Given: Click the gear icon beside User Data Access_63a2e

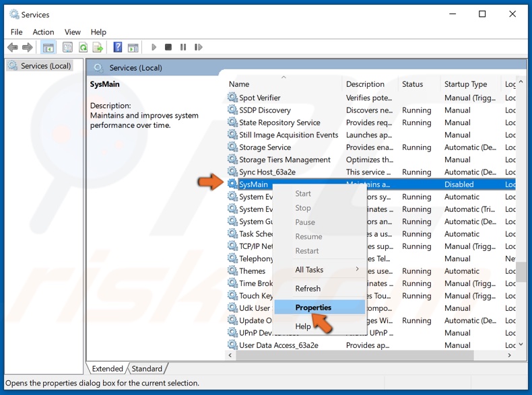Looking at the screenshot, I should (232, 345).
